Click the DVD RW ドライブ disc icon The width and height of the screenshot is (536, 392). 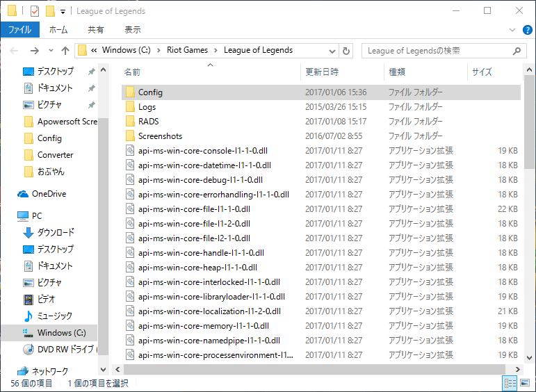(29, 350)
